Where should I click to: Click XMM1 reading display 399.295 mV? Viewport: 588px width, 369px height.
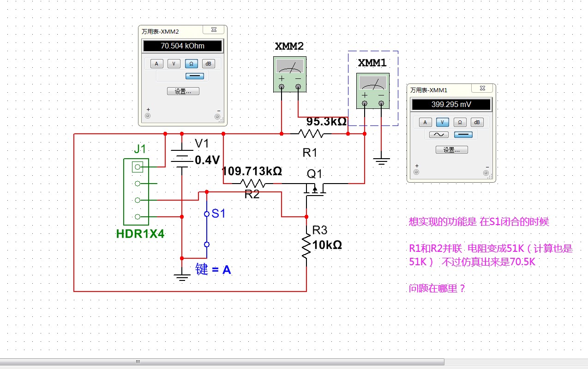coord(451,104)
